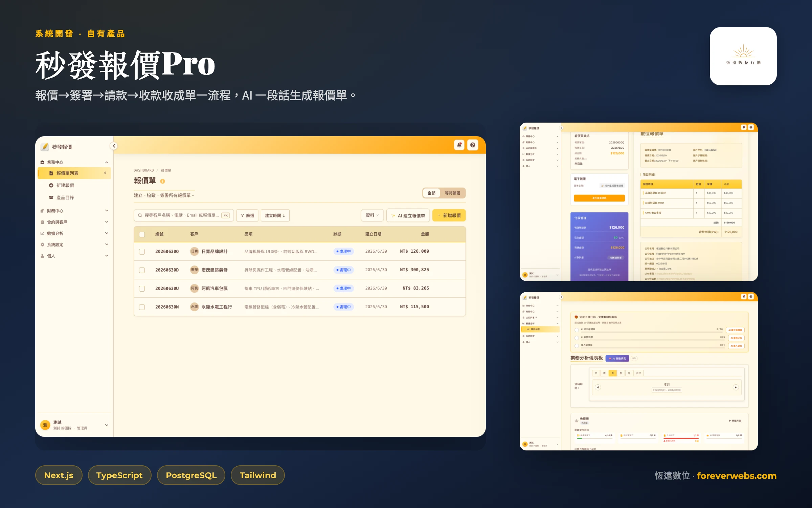Image resolution: width=812 pixels, height=508 pixels.
Task: Open the 篩選 filter button
Action: (x=247, y=215)
